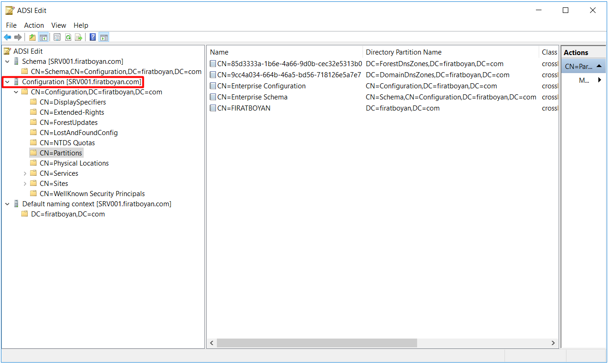Screen dimensions: 609x364
Task: Select CN=Schema,CN=Configuration,DC=firatboyan,DC=com tree item
Action: [116, 72]
